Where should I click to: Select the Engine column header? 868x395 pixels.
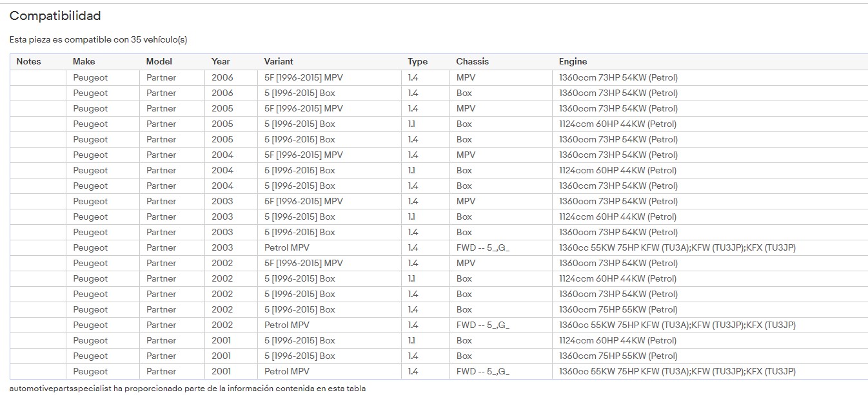coord(573,62)
